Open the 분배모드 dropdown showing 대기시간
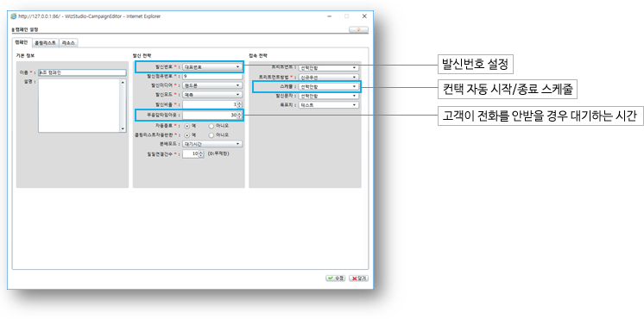This screenshot has height=319, width=644. coord(212,144)
